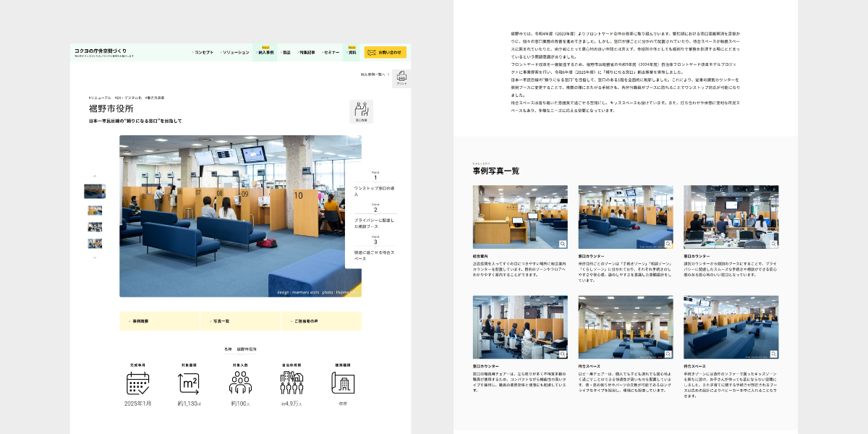Click the 約100人 headcount value
Screen dimensions: 868x434
coord(240,404)
